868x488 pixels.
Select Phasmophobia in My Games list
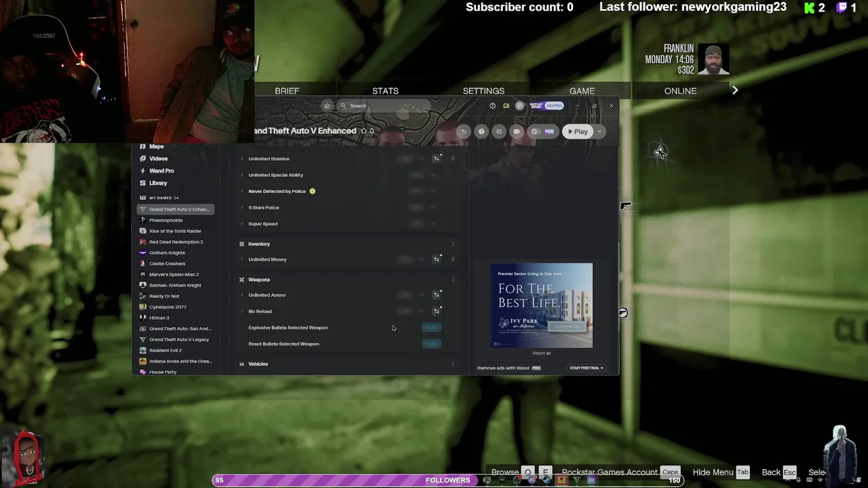pos(176,220)
